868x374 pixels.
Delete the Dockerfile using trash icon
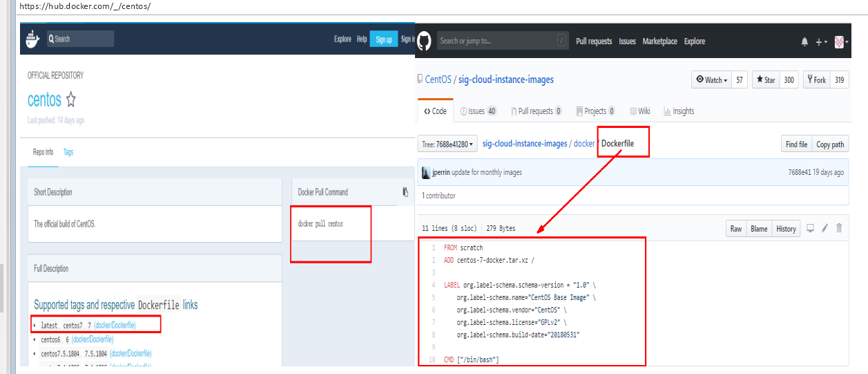pyautogui.click(x=839, y=229)
